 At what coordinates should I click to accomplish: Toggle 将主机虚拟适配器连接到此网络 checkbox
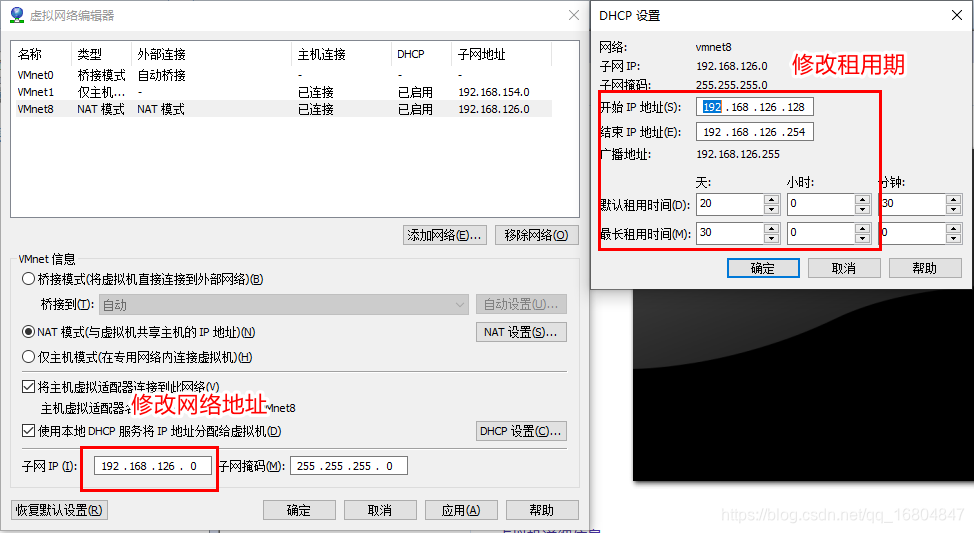coord(28,386)
